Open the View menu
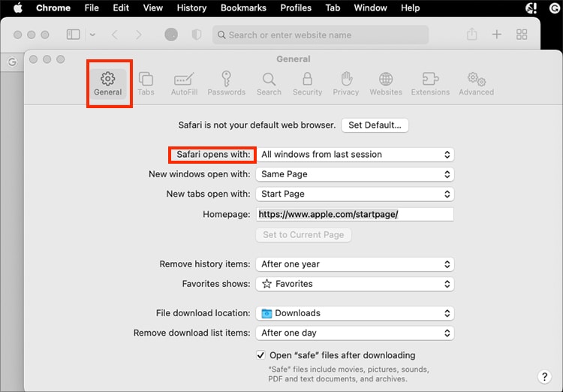 click(x=153, y=8)
